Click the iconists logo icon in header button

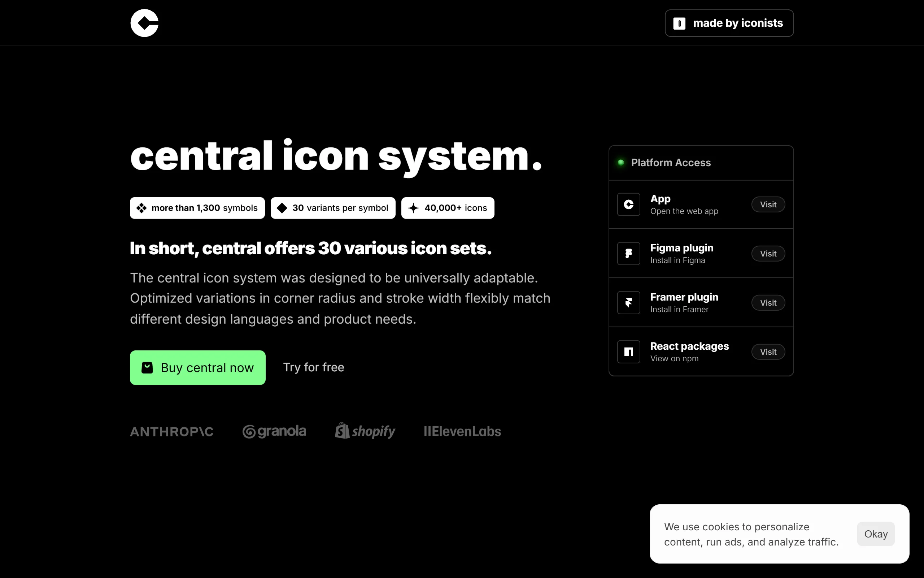tap(679, 23)
